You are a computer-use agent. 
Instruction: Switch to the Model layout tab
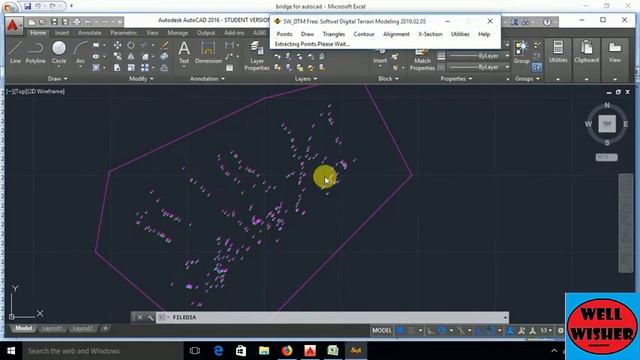[x=23, y=328]
